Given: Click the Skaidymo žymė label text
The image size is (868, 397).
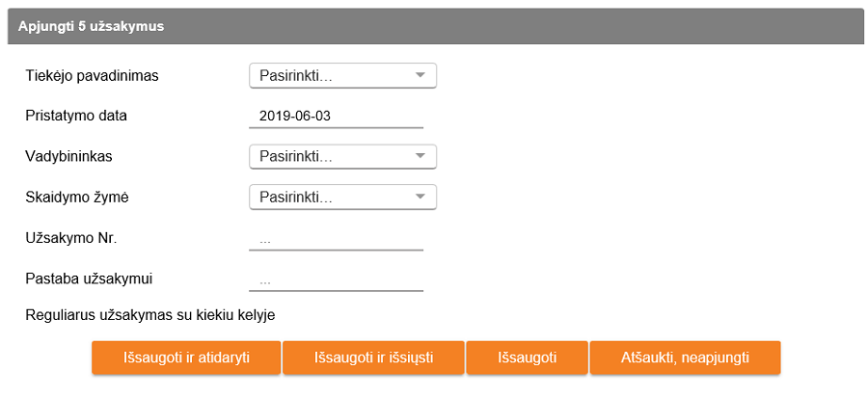Looking at the screenshot, I should 77,197.
